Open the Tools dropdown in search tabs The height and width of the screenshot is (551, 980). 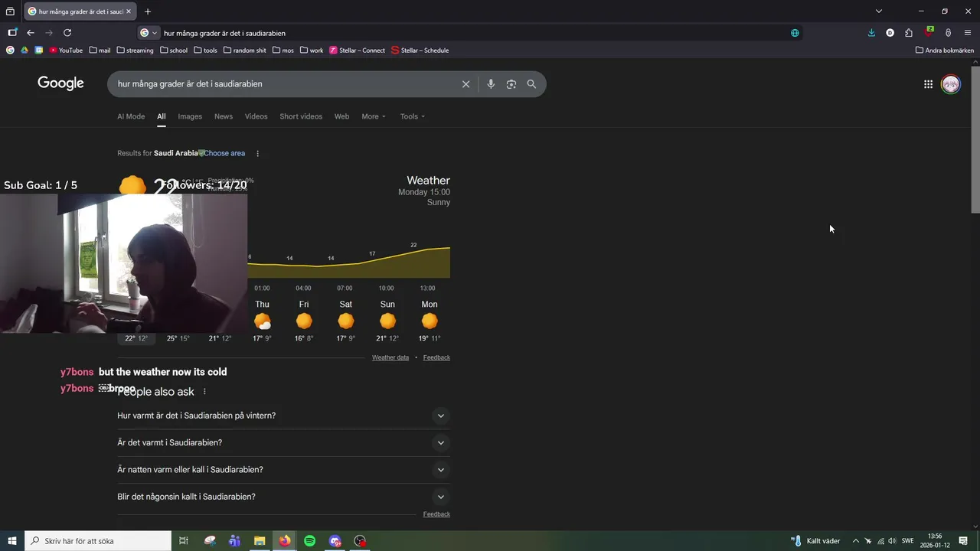413,116
